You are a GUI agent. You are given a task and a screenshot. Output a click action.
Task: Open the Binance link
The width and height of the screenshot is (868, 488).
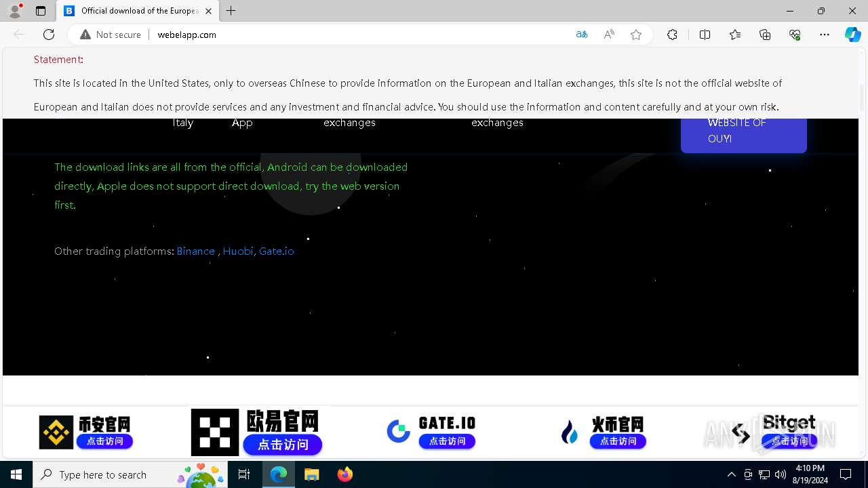pos(195,251)
